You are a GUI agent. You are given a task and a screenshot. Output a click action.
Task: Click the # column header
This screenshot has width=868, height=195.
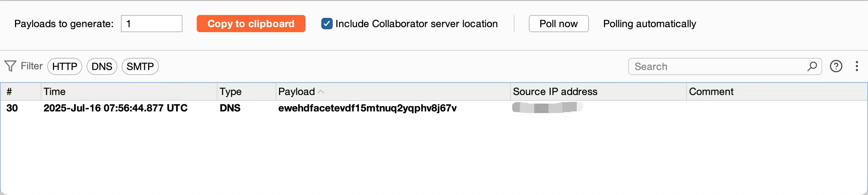pyautogui.click(x=21, y=92)
